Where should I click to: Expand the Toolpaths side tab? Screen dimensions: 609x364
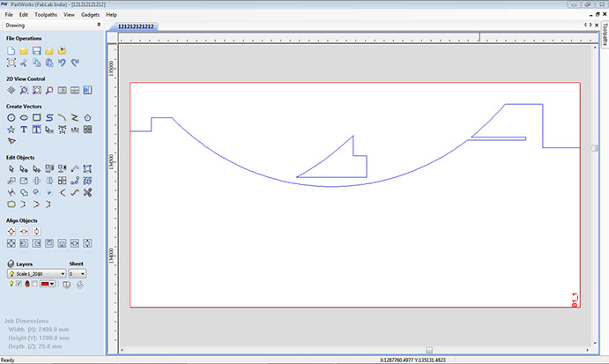click(605, 34)
